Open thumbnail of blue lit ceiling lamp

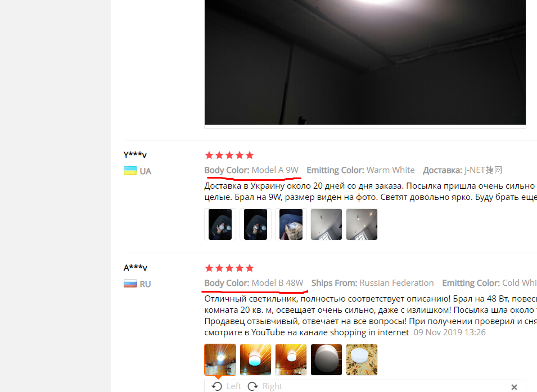[255, 359]
